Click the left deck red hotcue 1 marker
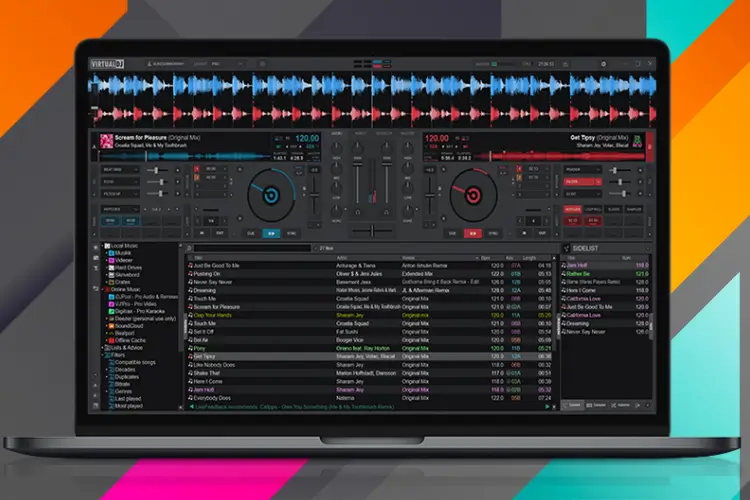The image size is (750, 500). point(196,169)
